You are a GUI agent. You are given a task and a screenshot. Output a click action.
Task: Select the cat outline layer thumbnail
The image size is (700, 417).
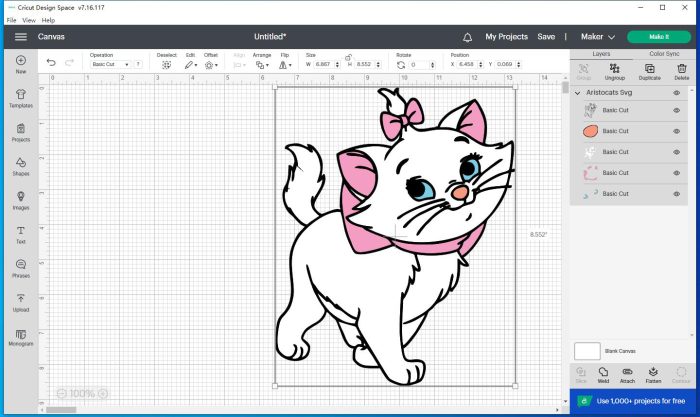pyautogui.click(x=590, y=110)
